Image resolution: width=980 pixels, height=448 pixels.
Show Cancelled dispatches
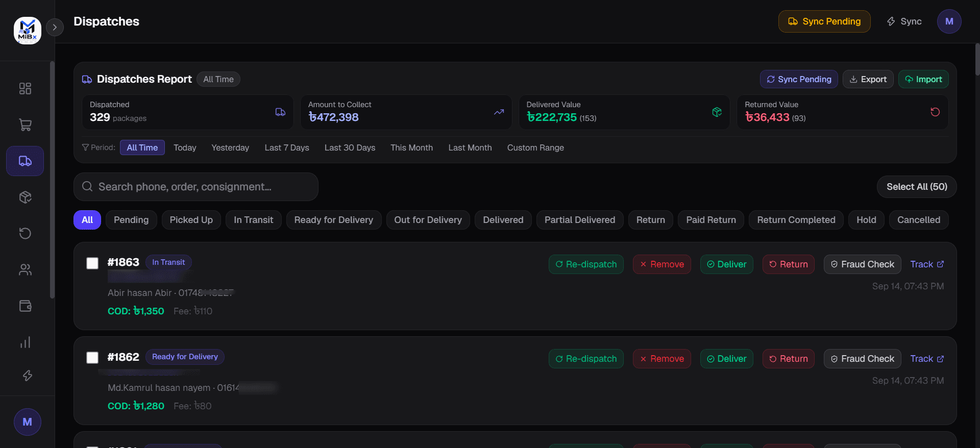pyautogui.click(x=919, y=220)
